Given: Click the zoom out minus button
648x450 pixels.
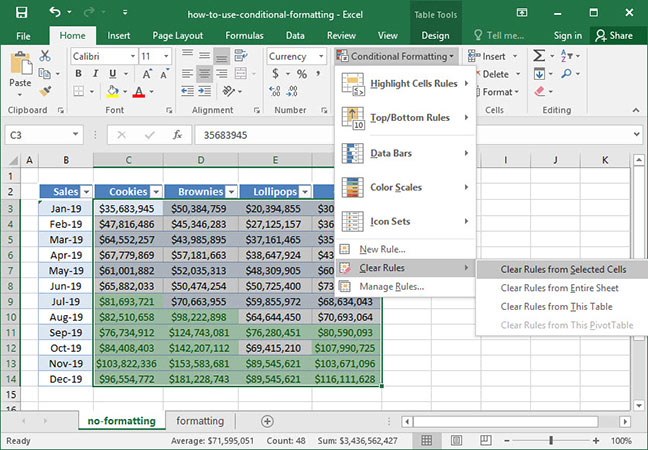Looking at the screenshot, I should 507,440.
